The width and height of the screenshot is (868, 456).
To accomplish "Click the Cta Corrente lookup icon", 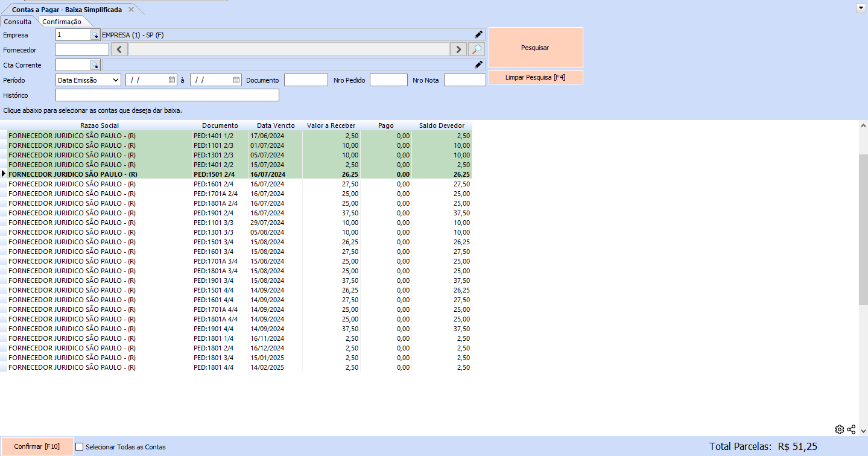I will click(x=95, y=65).
